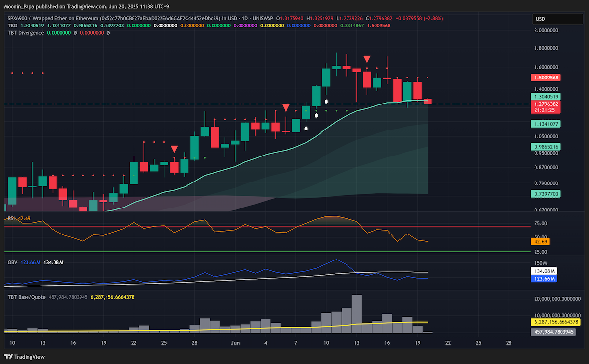589x364 pixels.
Task: Click the tallest volume bar in TBT pane
Action: (x=357, y=314)
